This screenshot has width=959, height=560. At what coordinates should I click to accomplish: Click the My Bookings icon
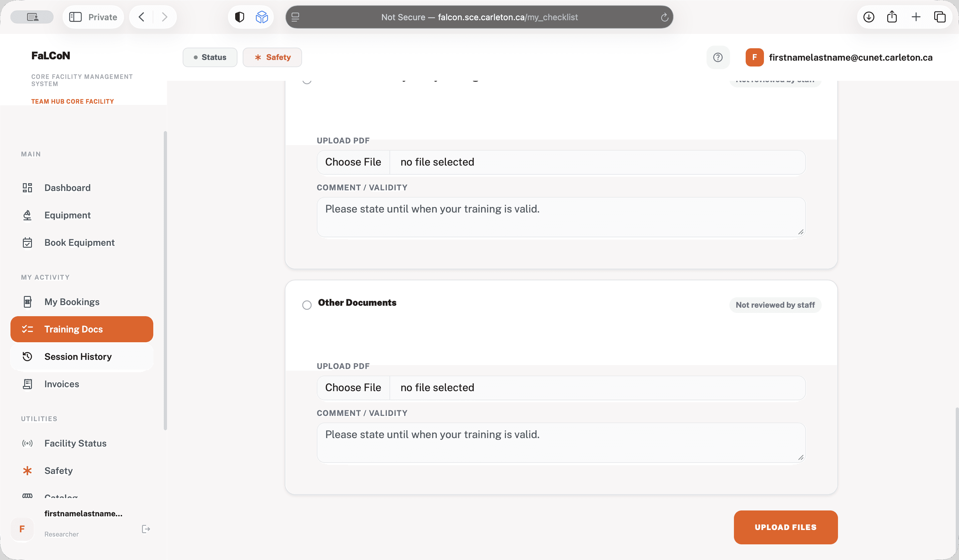pos(27,302)
